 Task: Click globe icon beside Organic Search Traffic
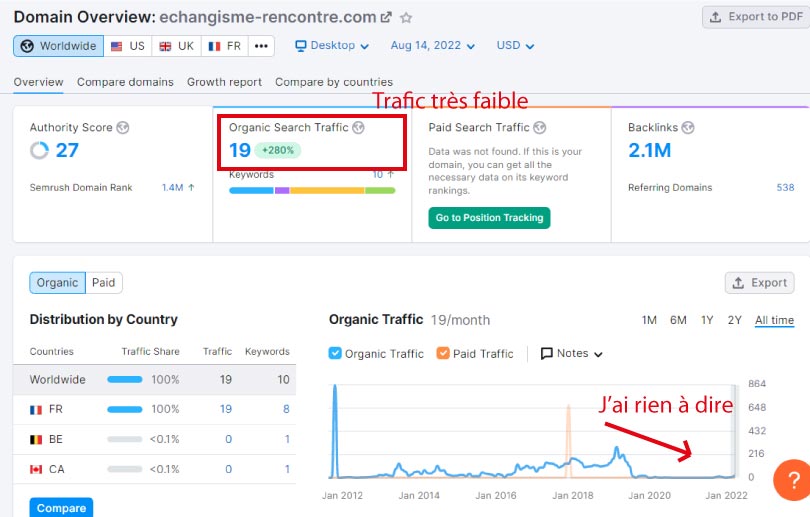point(358,127)
